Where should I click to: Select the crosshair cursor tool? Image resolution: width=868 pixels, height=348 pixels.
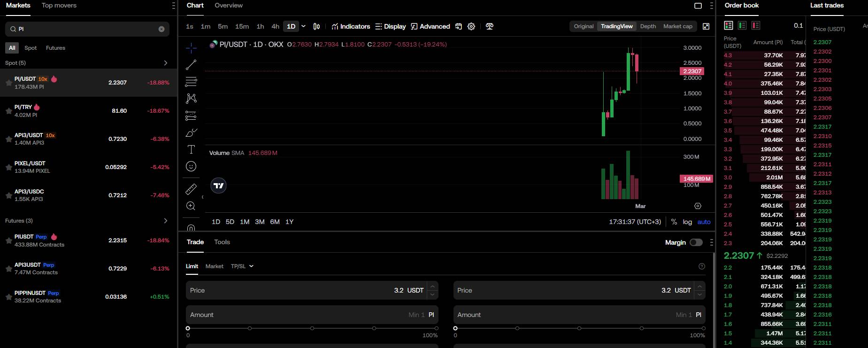(191, 48)
